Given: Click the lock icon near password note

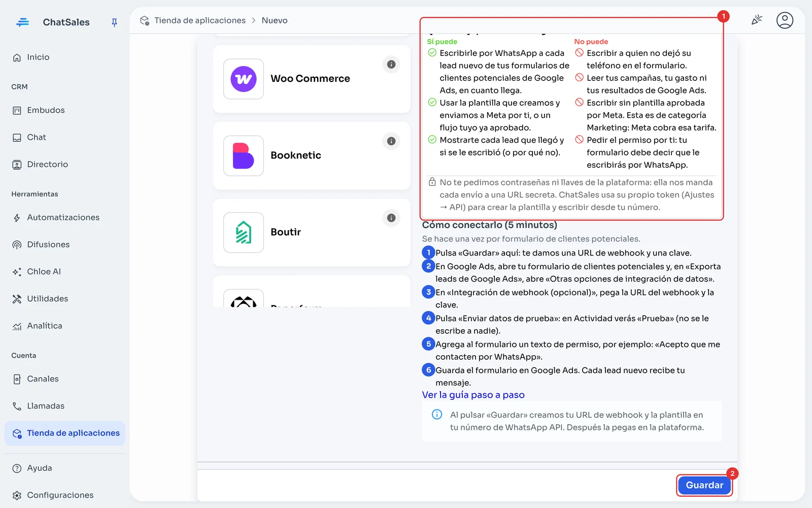Looking at the screenshot, I should [x=432, y=182].
